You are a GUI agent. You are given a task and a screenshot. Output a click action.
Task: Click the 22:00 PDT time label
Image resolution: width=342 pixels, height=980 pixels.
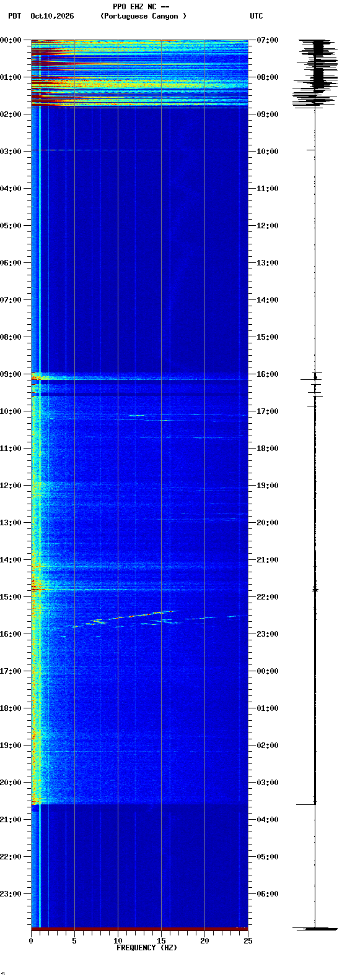coord(11,857)
